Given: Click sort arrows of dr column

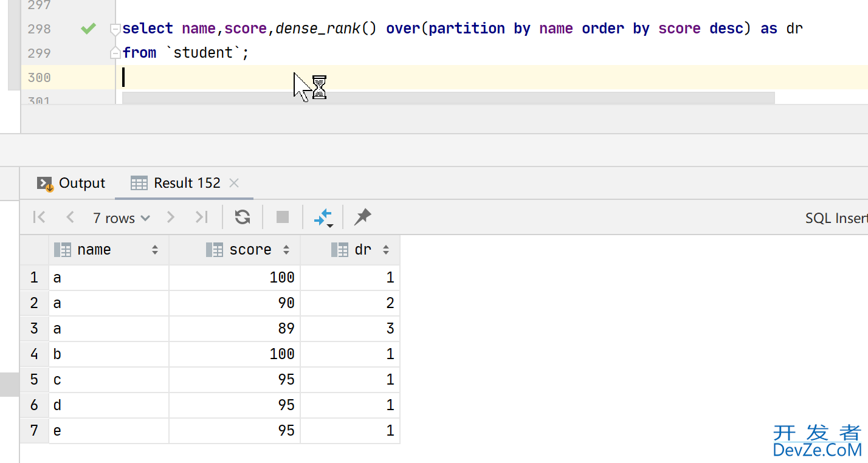Looking at the screenshot, I should pos(386,250).
